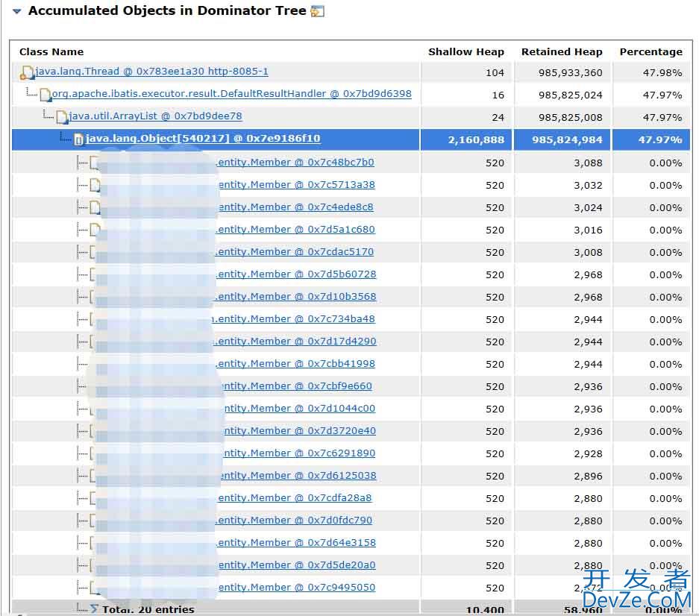Select retained heap value 985,825,008

(570, 117)
